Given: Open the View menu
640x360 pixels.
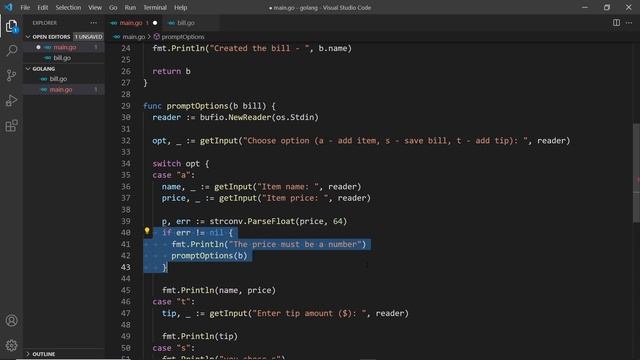Looking at the screenshot, I should tap(95, 7).
